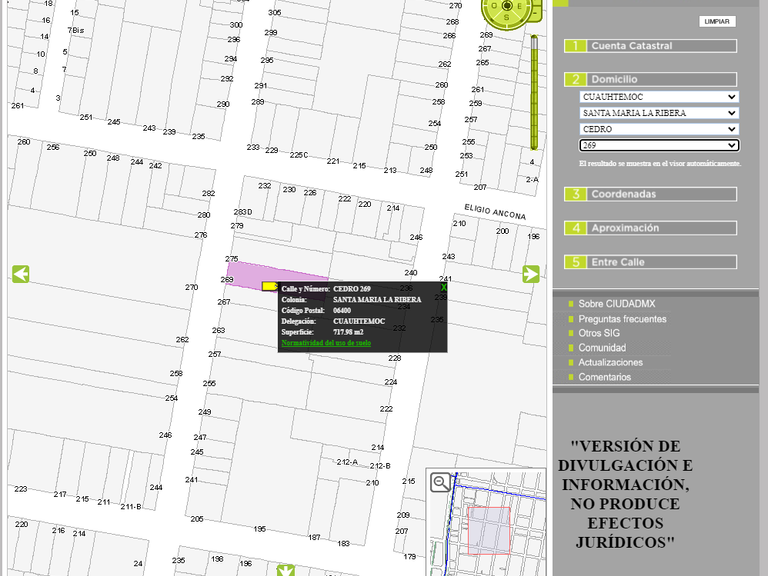The width and height of the screenshot is (768, 576).
Task: Select the yellow parcel marker on map
Action: pyautogui.click(x=269, y=286)
